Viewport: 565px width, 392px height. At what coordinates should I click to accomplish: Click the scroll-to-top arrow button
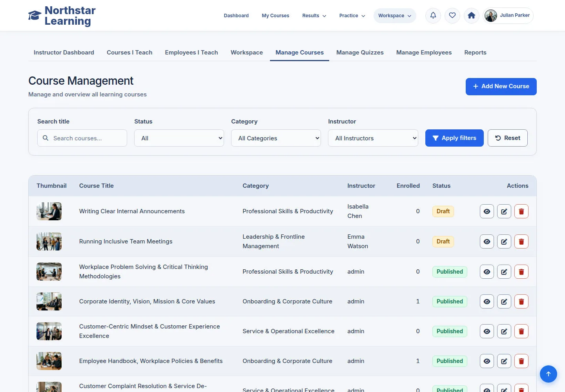(549, 374)
